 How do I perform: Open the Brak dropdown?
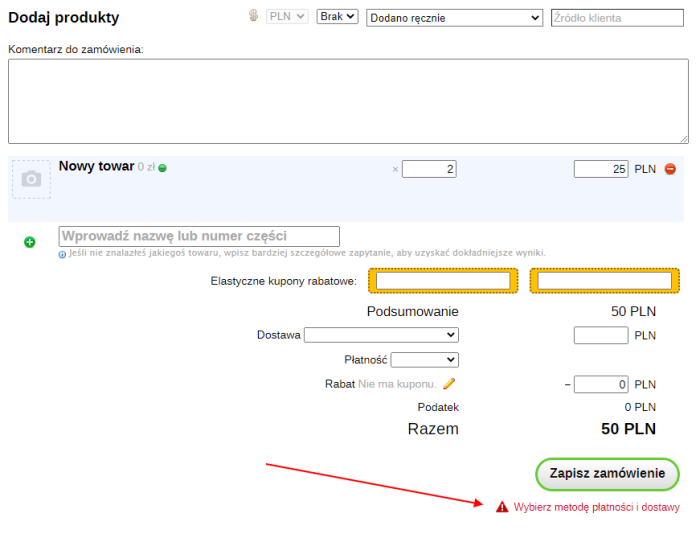click(337, 17)
